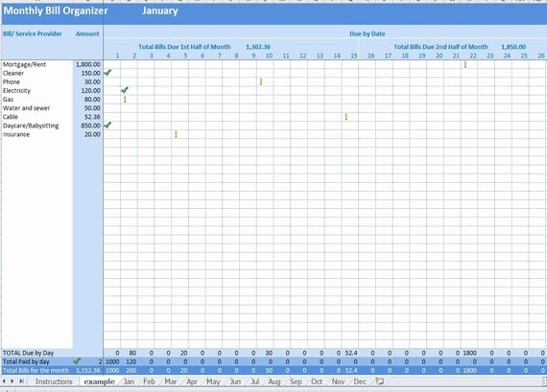
Task: Click the orange exclamation mark in Phone row
Action: coord(261,81)
